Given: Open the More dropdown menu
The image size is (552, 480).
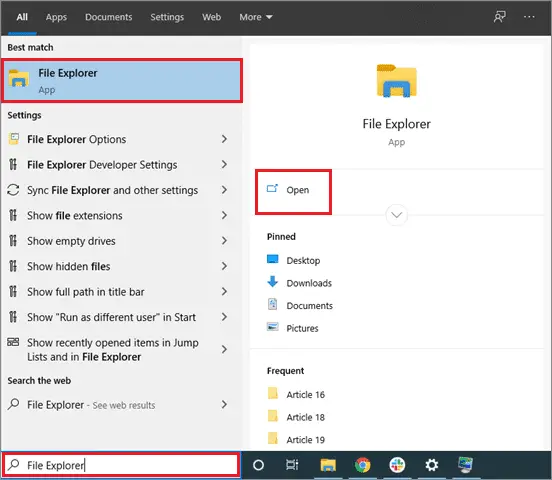Looking at the screenshot, I should pyautogui.click(x=256, y=17).
